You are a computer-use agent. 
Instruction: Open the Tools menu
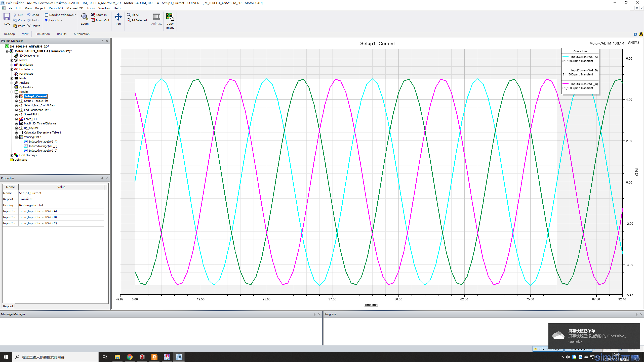(91, 8)
